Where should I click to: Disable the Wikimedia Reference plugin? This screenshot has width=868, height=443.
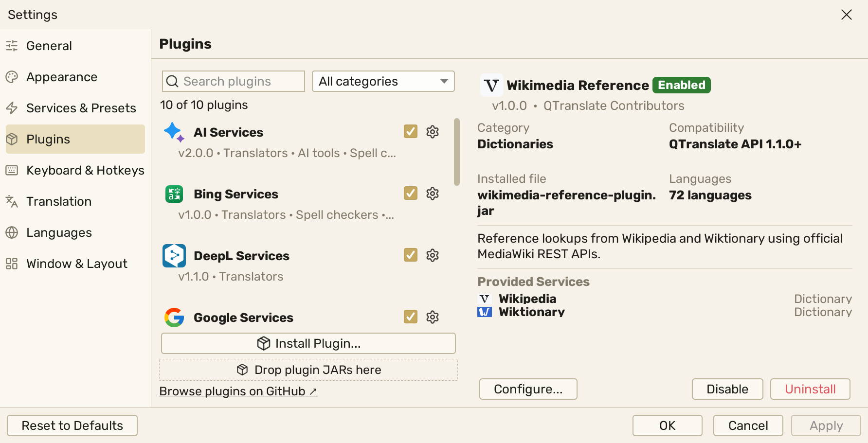click(x=727, y=389)
